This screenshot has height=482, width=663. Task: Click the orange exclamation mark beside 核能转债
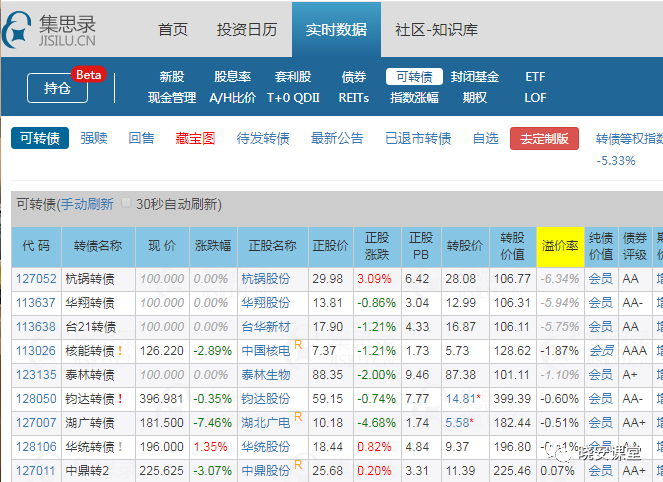coord(121,351)
